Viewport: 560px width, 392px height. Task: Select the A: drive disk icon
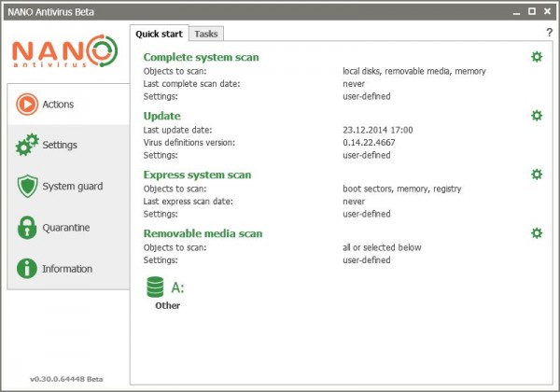pos(155,287)
